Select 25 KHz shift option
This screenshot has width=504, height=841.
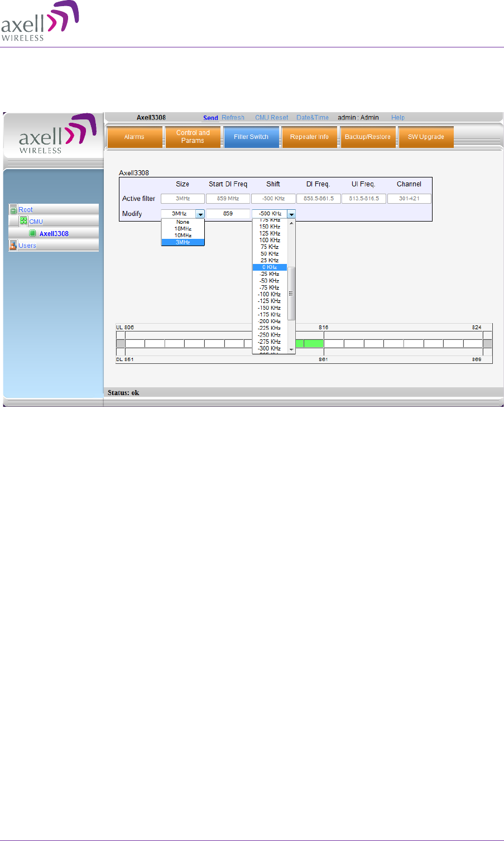pos(270,261)
